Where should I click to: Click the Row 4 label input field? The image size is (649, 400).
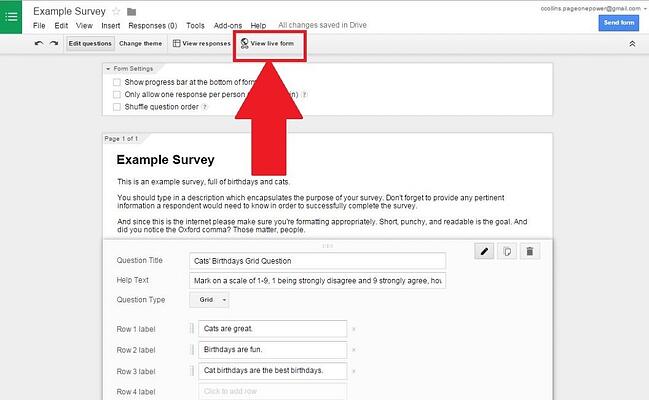(x=272, y=391)
